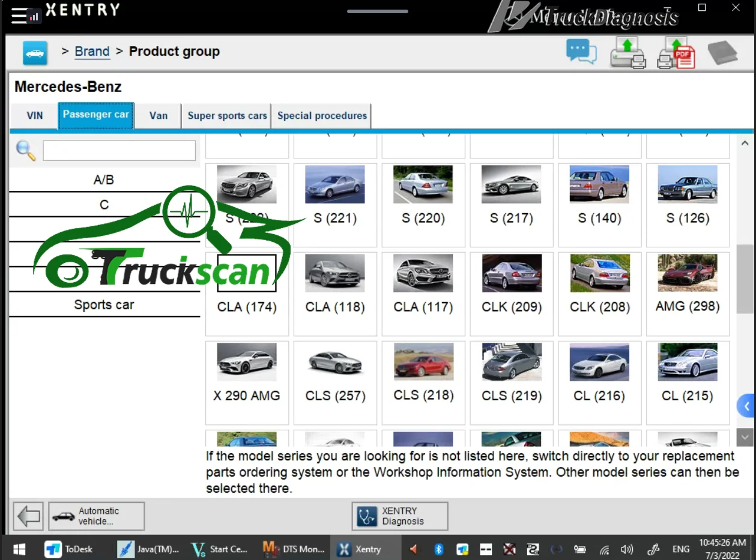Switch to the VIN tab
The height and width of the screenshot is (560, 756).
(x=35, y=115)
